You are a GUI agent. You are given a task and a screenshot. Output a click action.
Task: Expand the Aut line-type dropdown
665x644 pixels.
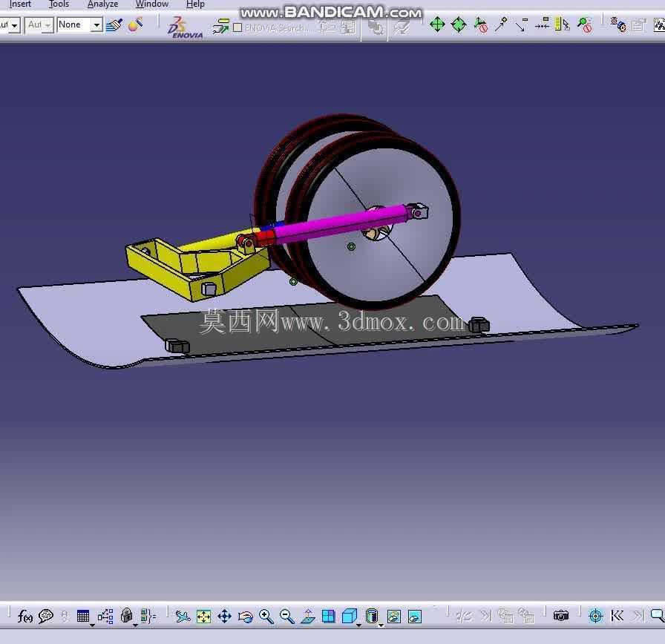[47, 25]
